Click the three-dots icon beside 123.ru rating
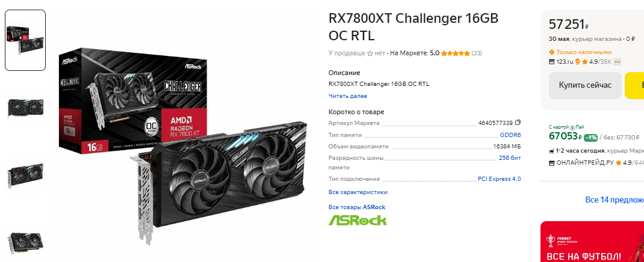Viewport: 644px width, 262px height. coord(617,62)
